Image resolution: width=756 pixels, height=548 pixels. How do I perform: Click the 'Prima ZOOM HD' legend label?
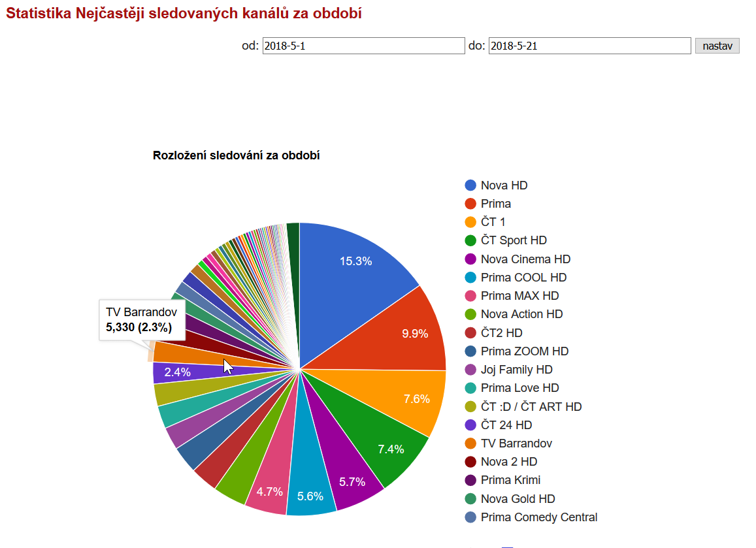pos(525,351)
